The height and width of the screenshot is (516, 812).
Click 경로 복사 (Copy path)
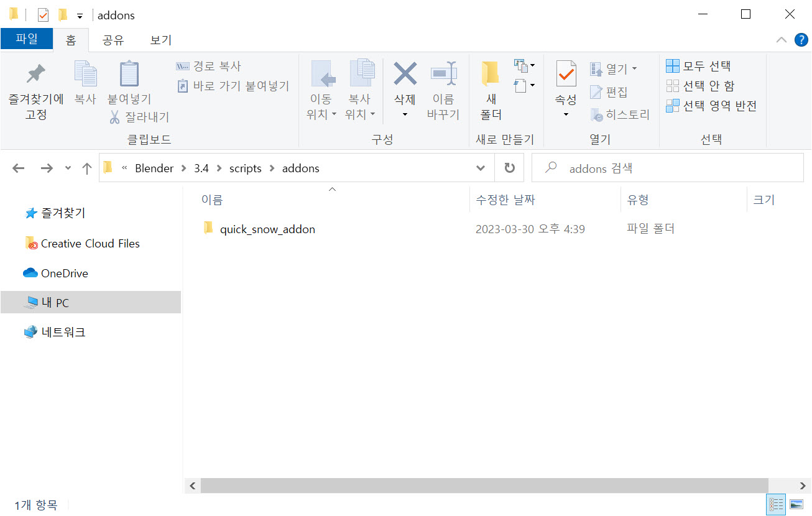(x=208, y=66)
